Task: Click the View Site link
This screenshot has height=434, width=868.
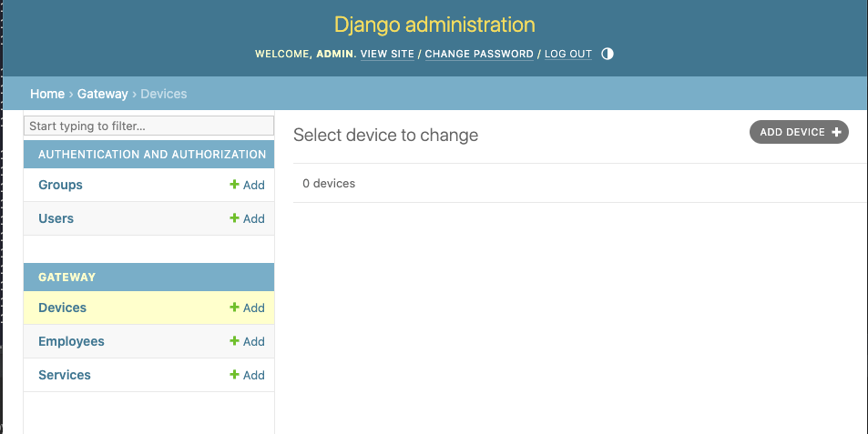Action: [x=387, y=55]
